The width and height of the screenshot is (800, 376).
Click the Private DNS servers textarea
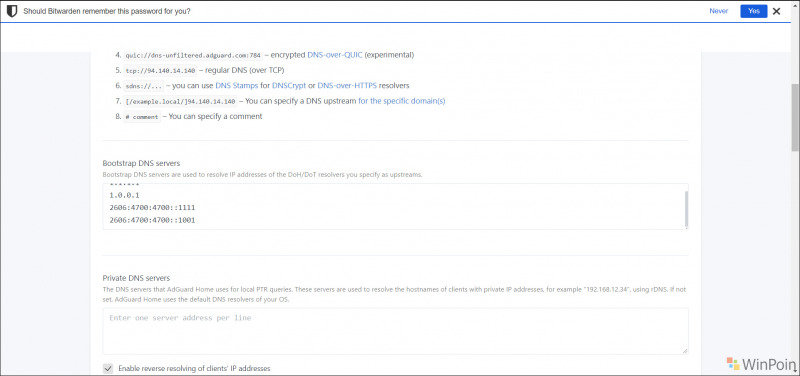tap(395, 331)
